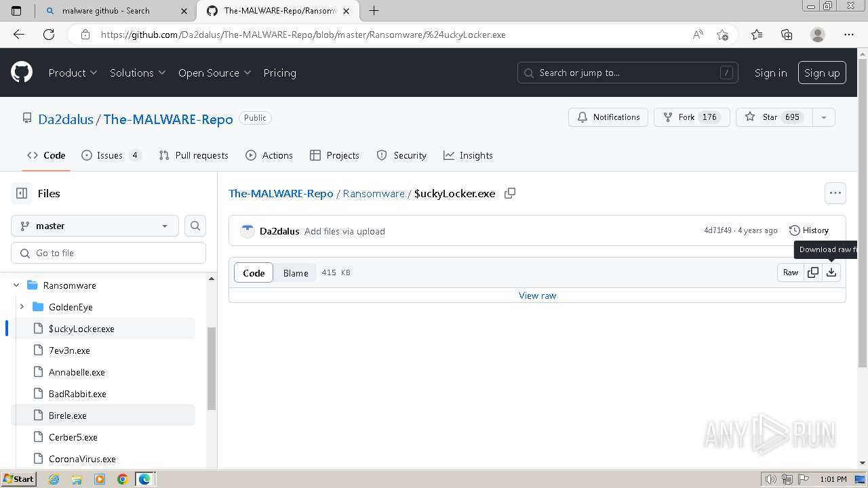Click the search files magnifier icon

[x=195, y=226]
